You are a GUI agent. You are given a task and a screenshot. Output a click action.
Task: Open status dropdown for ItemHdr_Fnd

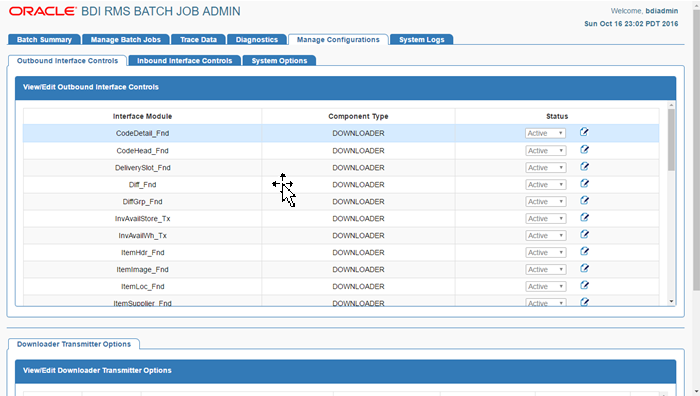point(546,253)
